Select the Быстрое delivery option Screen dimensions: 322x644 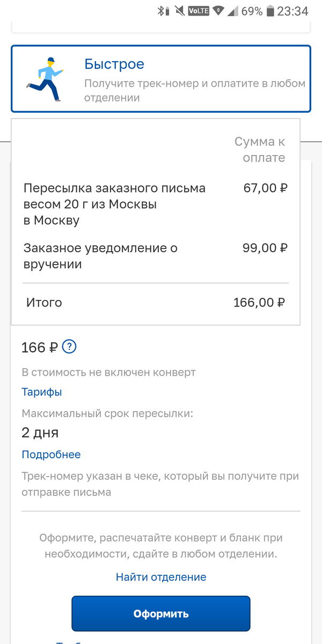(161, 78)
